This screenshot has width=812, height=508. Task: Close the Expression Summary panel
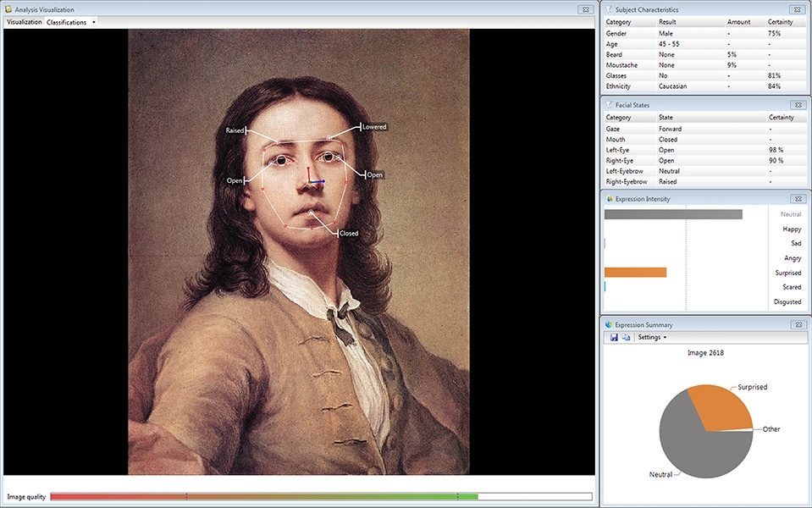[x=798, y=324]
